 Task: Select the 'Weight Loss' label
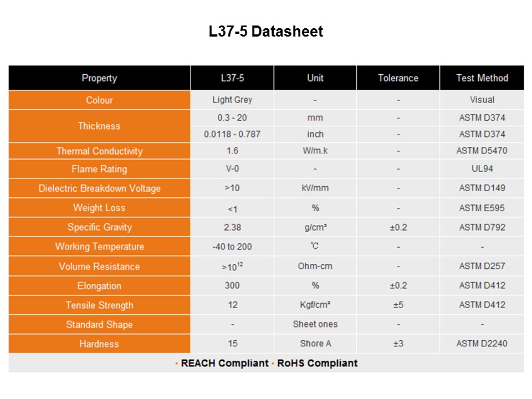point(99,208)
